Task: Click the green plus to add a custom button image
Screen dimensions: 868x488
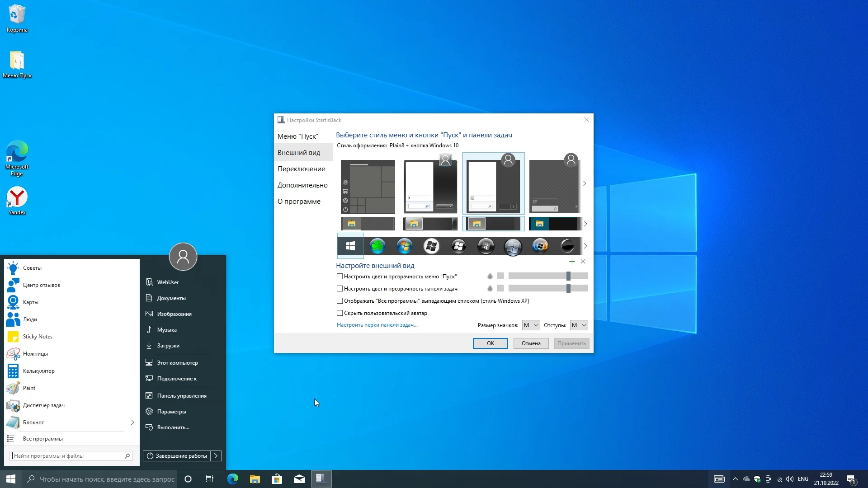Action: [x=572, y=262]
